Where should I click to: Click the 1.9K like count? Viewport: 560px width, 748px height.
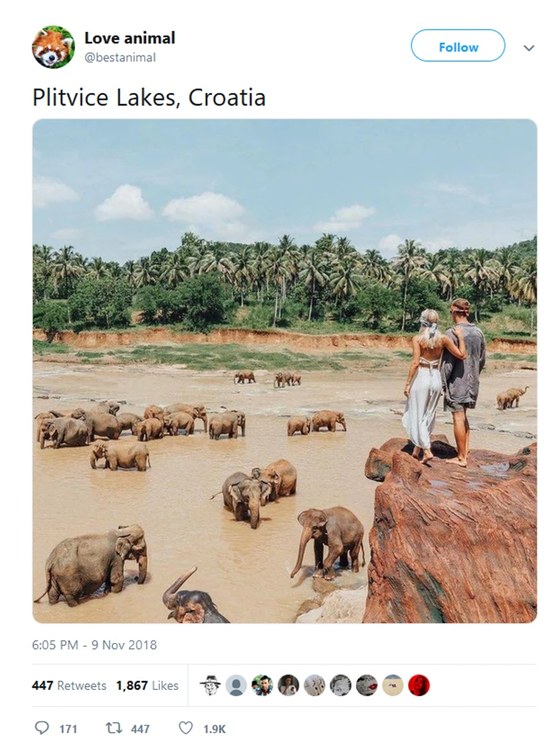click(214, 728)
